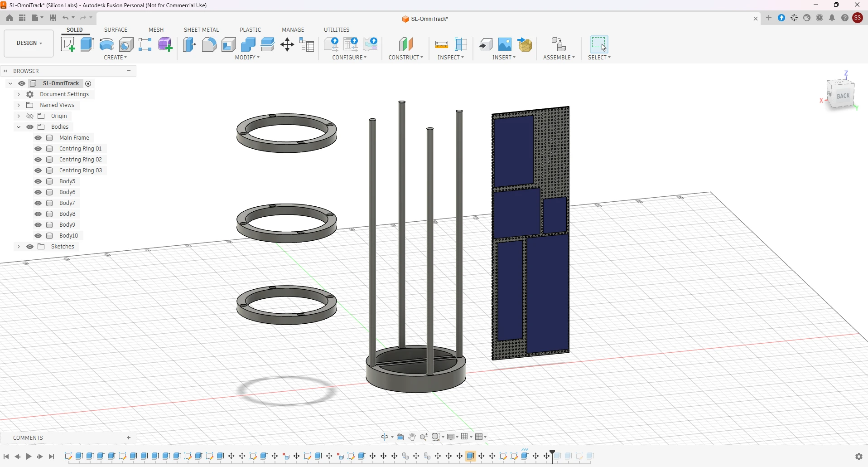Open the Orbit navigation tool
This screenshot has height=467, width=868.
coord(385,437)
